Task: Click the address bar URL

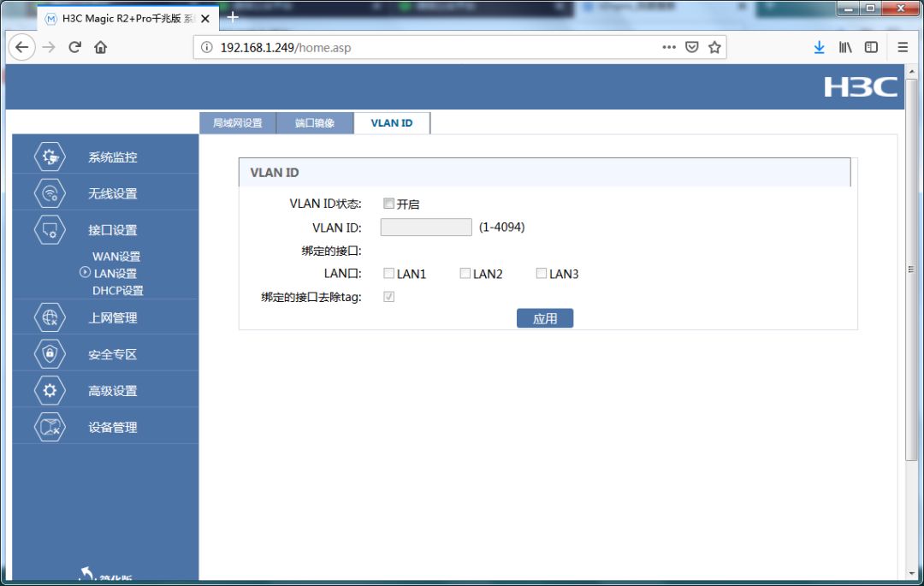Action: tap(286, 48)
